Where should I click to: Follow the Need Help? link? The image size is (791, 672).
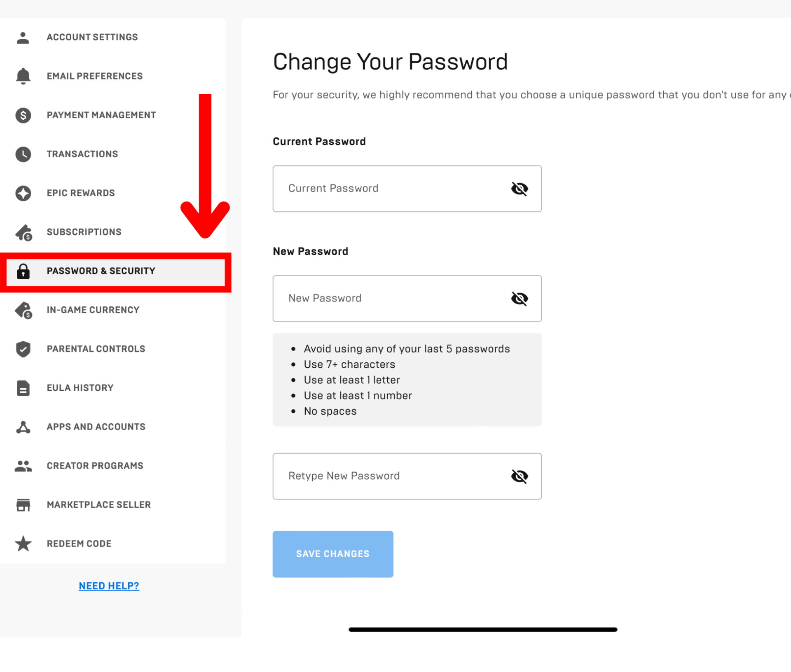tap(109, 586)
